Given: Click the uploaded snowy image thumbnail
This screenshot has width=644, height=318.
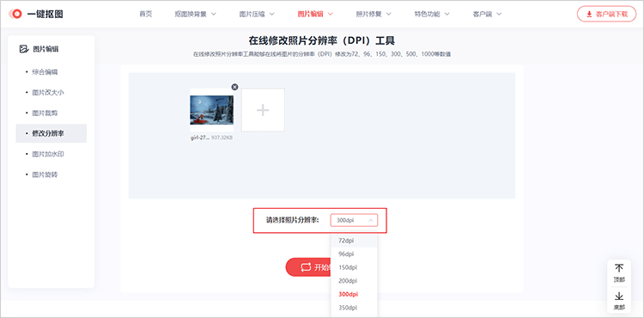Looking at the screenshot, I should pyautogui.click(x=211, y=110).
